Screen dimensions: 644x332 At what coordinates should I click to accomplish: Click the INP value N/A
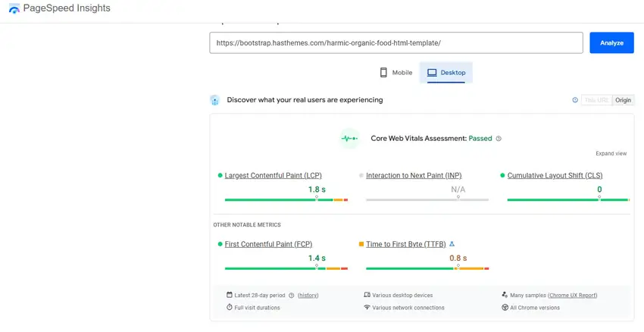(458, 189)
